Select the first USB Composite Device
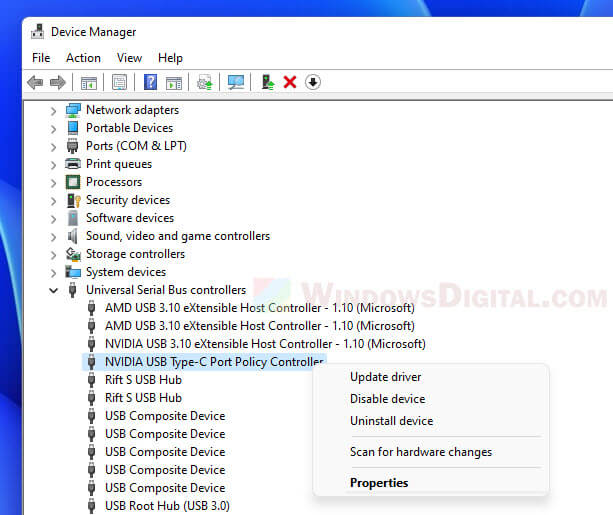 click(x=165, y=416)
